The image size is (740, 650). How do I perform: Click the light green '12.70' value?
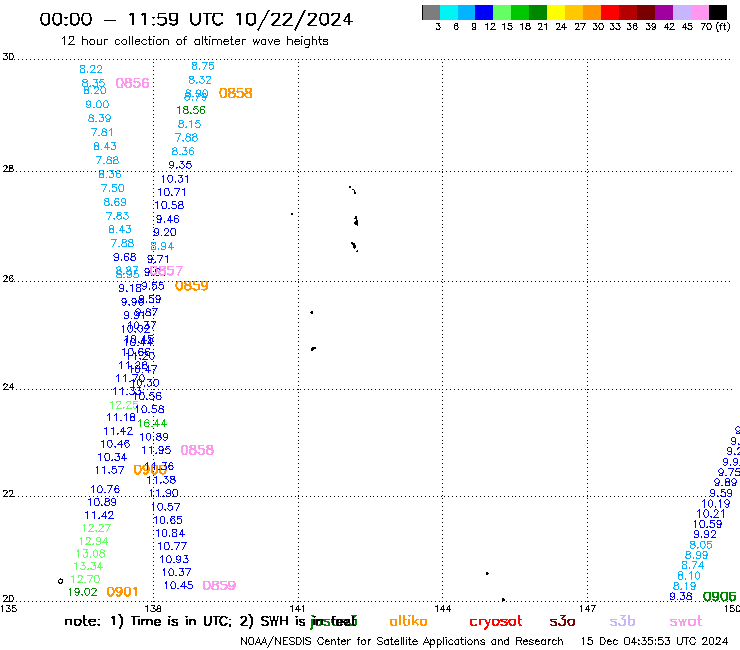[x=85, y=579]
